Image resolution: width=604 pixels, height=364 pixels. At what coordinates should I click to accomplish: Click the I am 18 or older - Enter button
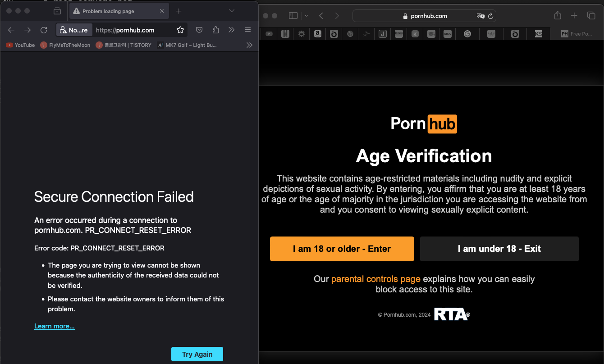coord(342,249)
